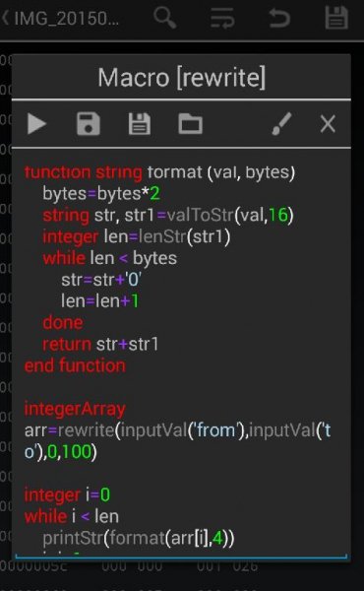The width and height of the screenshot is (364, 591).
Task: Open search with the magnifier icon
Action: coord(165,18)
